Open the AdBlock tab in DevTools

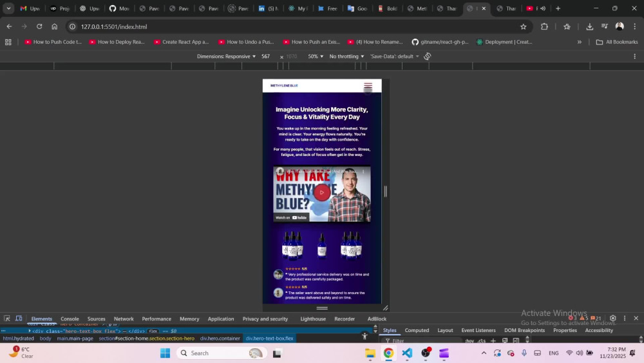coord(377,319)
